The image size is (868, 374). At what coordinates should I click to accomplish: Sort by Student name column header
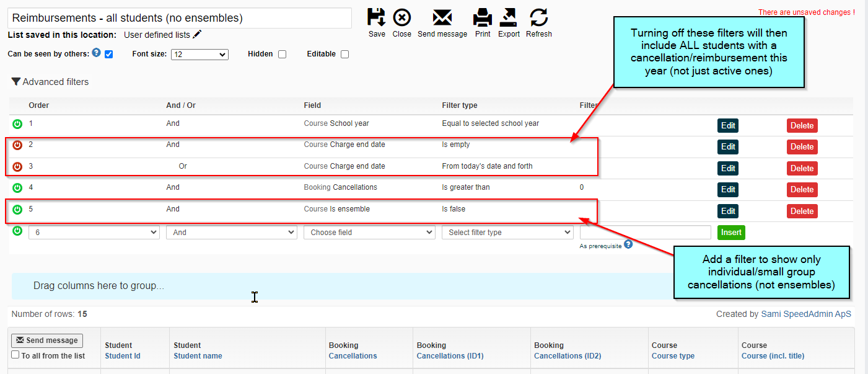point(198,356)
